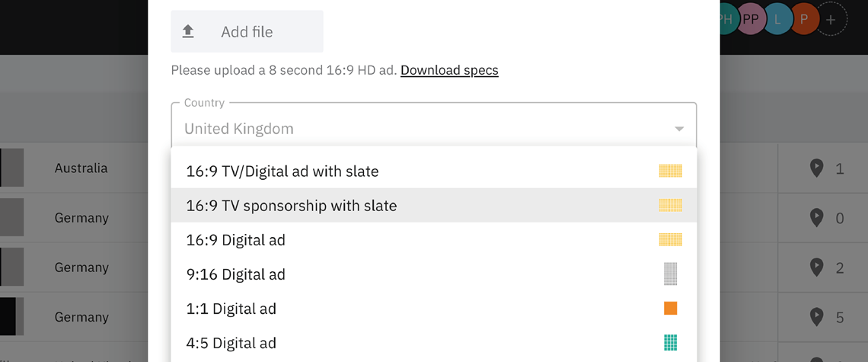The width and height of the screenshot is (868, 362).
Task: Select 16:9 TV/Digital ad with slate option
Action: 434,171
